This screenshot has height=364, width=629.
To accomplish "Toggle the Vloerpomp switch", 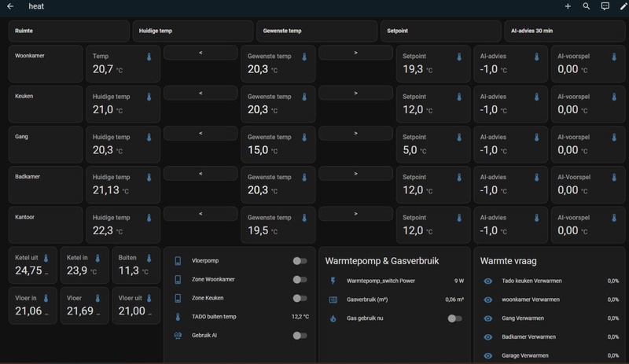I will point(300,261).
